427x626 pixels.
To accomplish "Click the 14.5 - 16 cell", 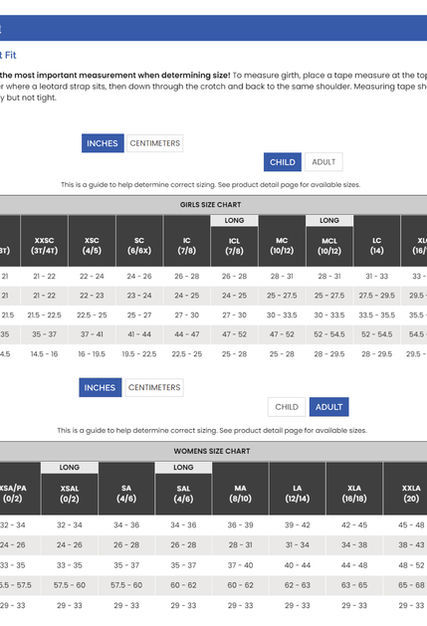I will pyautogui.click(x=44, y=354).
